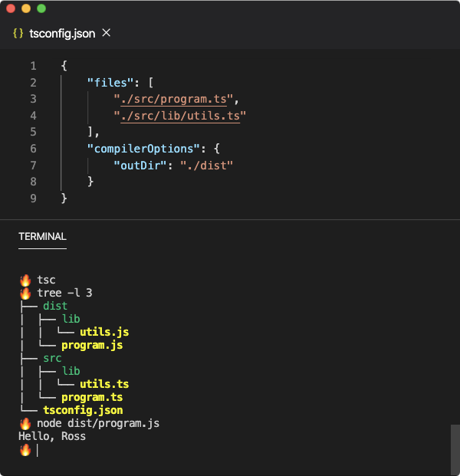The height and width of the screenshot is (476, 460).
Task: Click the green dist folder name in terminal
Action: click(x=55, y=306)
